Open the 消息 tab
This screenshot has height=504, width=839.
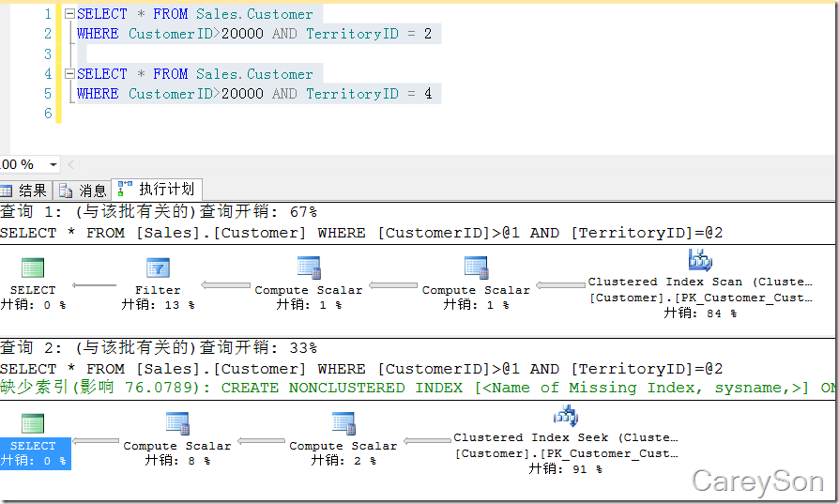[83, 191]
